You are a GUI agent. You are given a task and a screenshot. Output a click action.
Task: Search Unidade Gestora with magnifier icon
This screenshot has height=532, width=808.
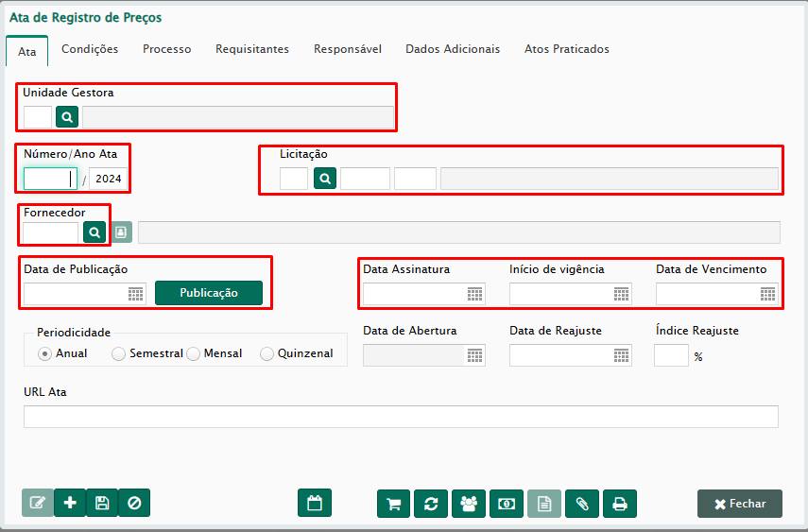click(x=67, y=117)
